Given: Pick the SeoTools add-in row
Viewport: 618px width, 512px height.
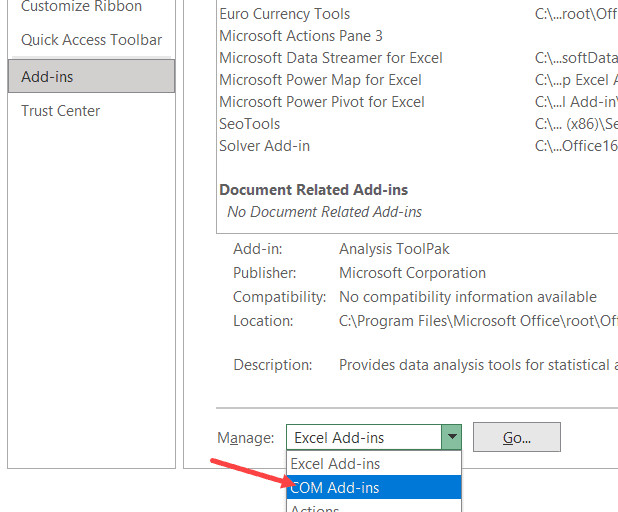Looking at the screenshot, I should [x=249, y=124].
